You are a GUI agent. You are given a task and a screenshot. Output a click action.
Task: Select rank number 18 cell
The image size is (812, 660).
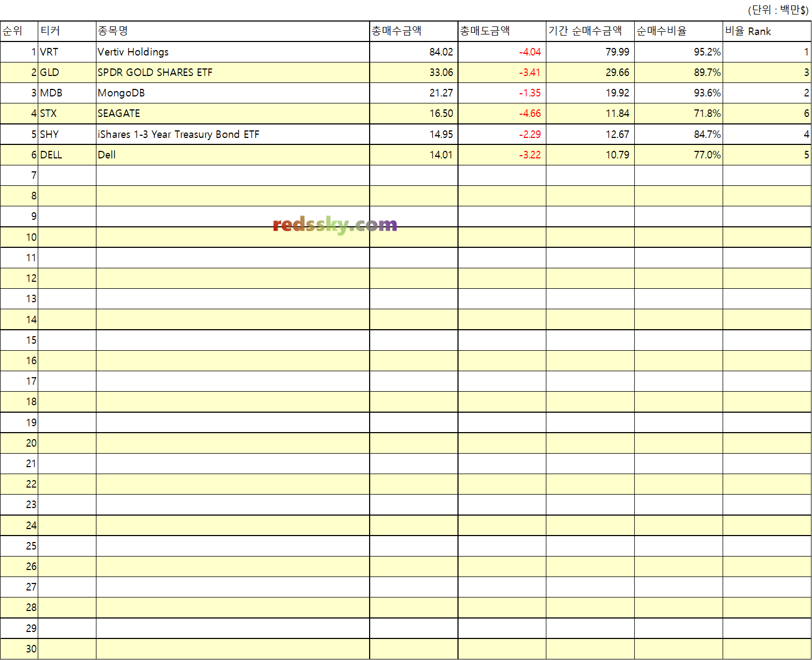coord(19,402)
